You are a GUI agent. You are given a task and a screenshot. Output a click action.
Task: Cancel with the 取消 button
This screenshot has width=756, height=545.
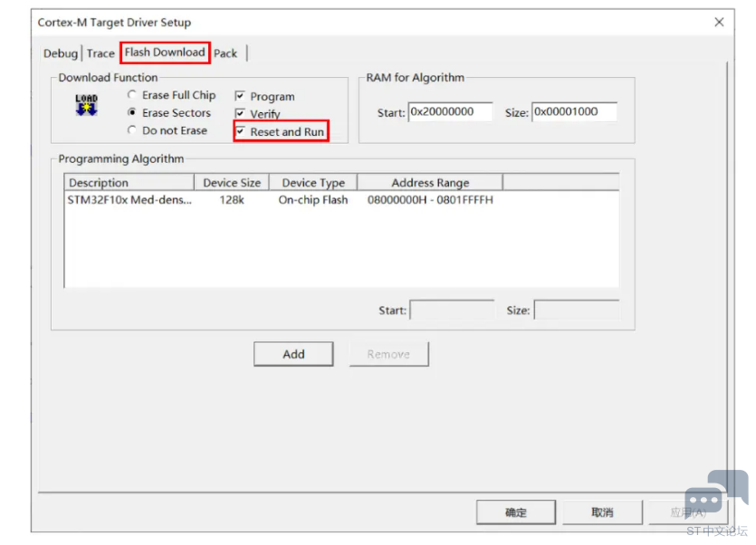coord(602,512)
